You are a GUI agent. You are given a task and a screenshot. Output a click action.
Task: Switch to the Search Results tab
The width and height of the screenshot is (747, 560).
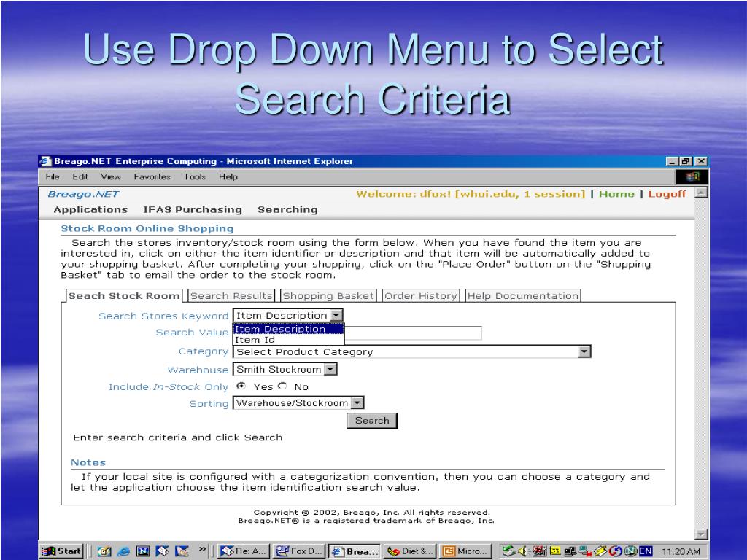click(231, 296)
